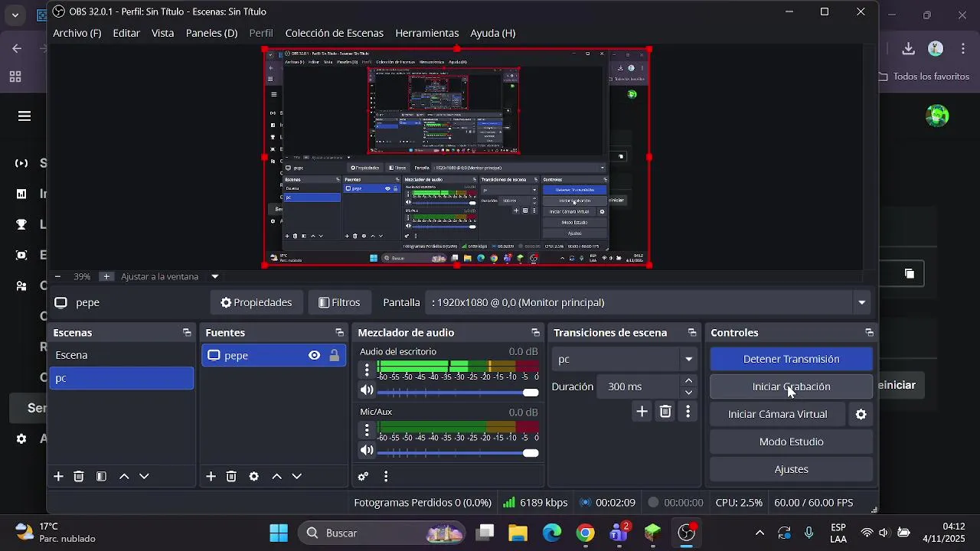
Task: Click the preview canvas thumbnail
Action: [x=457, y=157]
